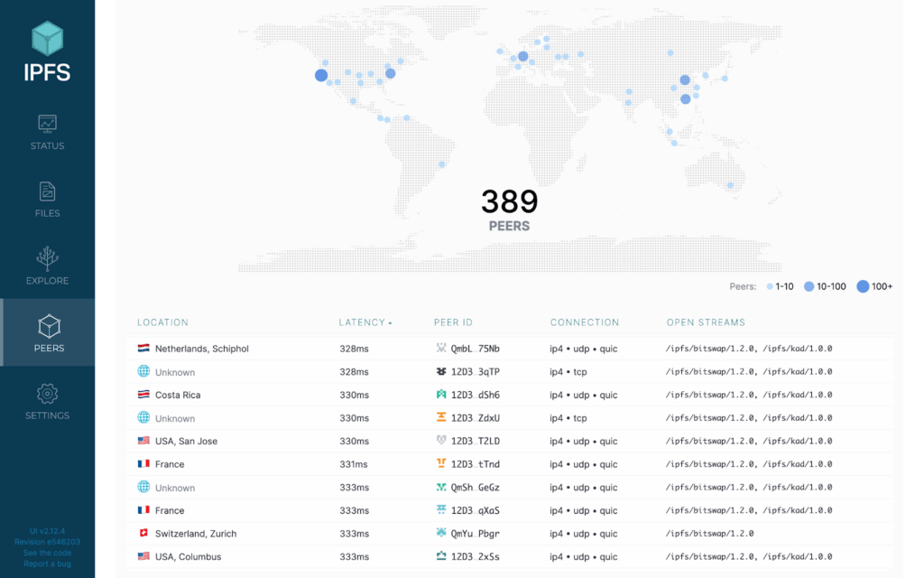Click the Costa Rica flag icon

click(143, 395)
